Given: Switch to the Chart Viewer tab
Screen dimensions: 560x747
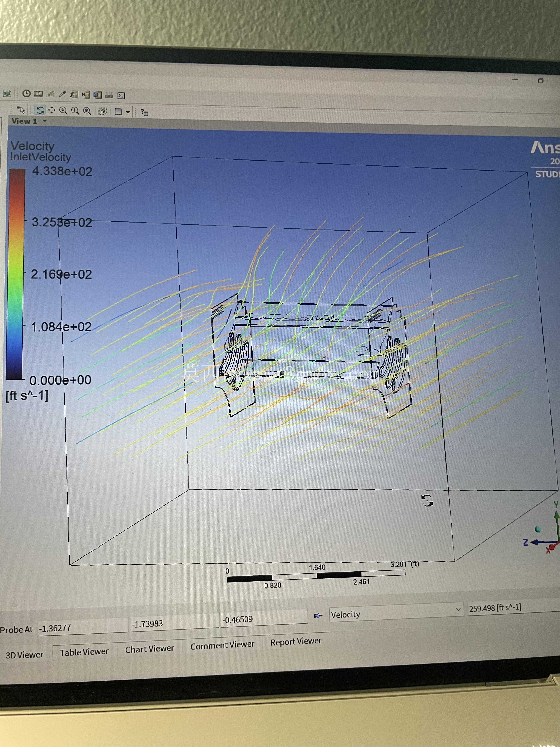Looking at the screenshot, I should tap(149, 649).
